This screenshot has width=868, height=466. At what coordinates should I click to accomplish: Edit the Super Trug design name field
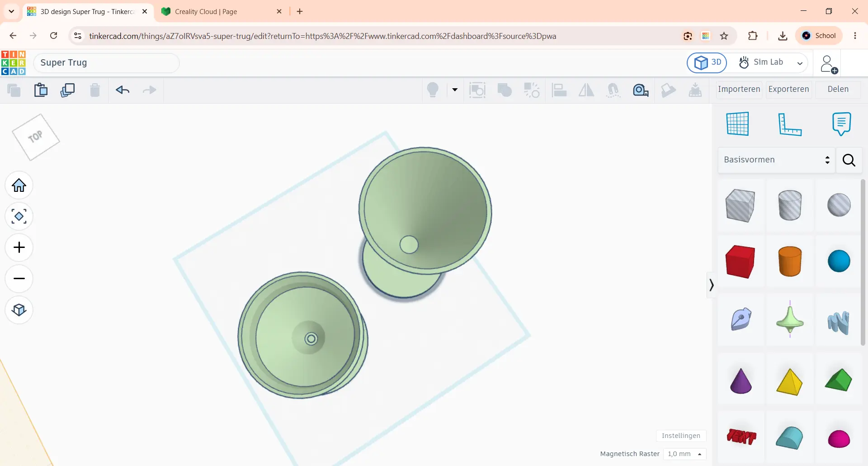pyautogui.click(x=106, y=63)
